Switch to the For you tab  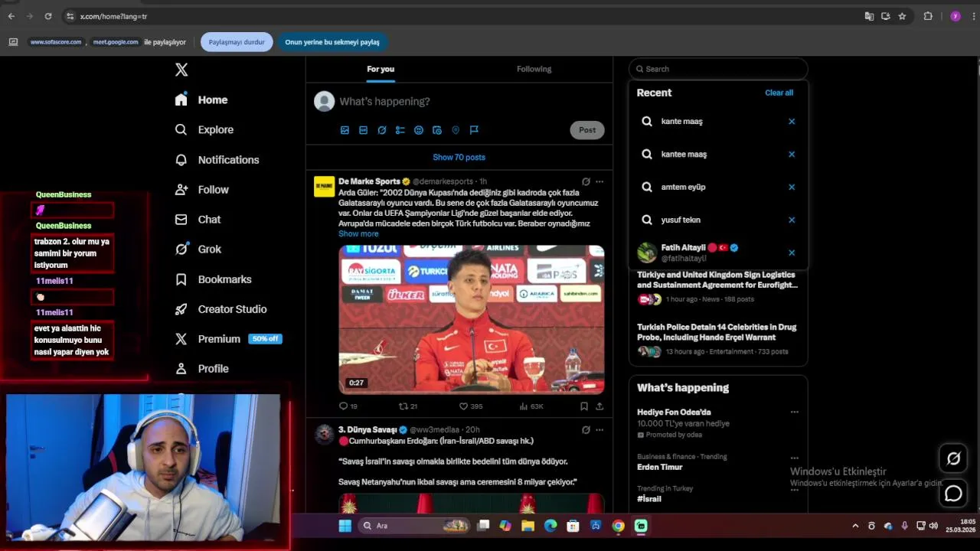[x=381, y=69]
